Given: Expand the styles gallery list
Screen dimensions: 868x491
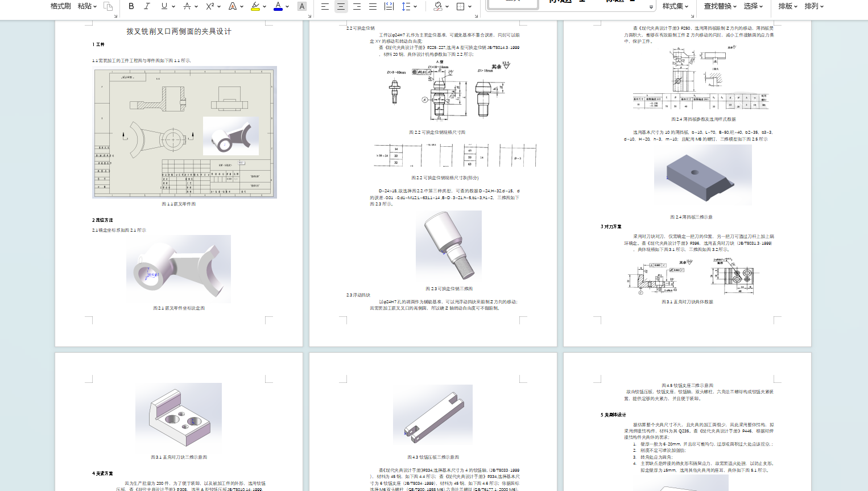Looking at the screenshot, I should [651, 7].
